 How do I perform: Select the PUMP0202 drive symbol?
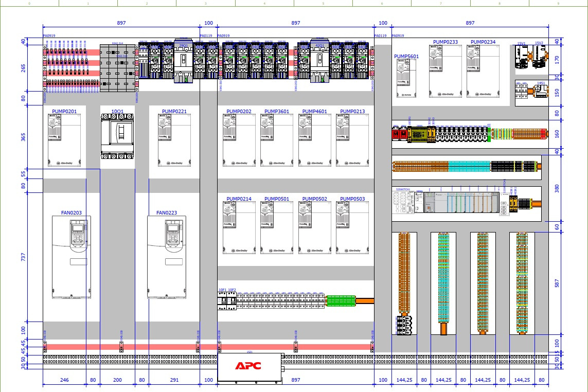click(239, 140)
